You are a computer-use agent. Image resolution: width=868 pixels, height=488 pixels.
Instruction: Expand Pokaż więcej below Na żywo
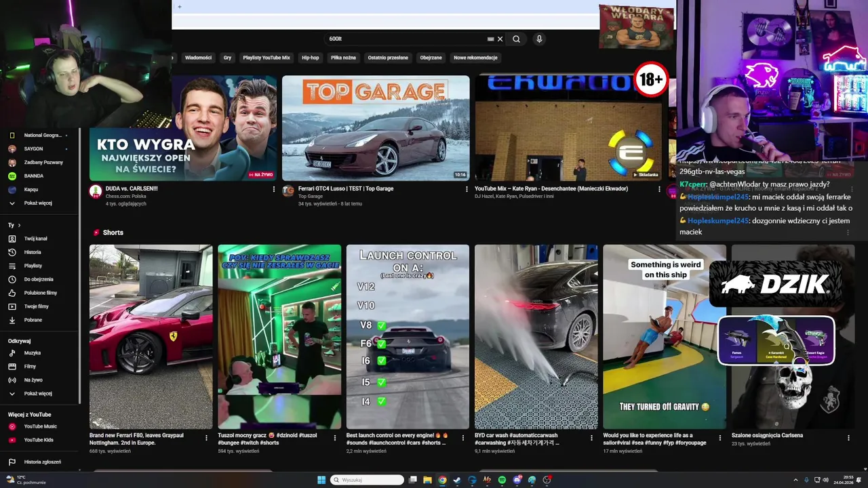coord(38,394)
